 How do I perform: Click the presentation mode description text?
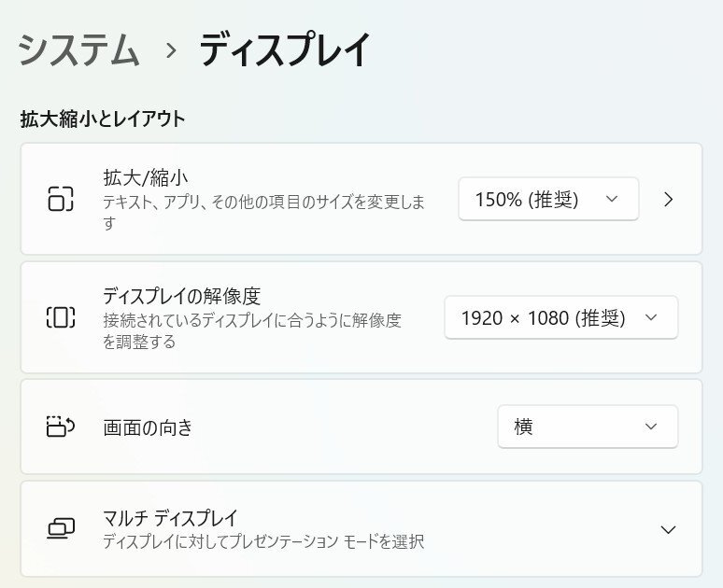click(263, 541)
